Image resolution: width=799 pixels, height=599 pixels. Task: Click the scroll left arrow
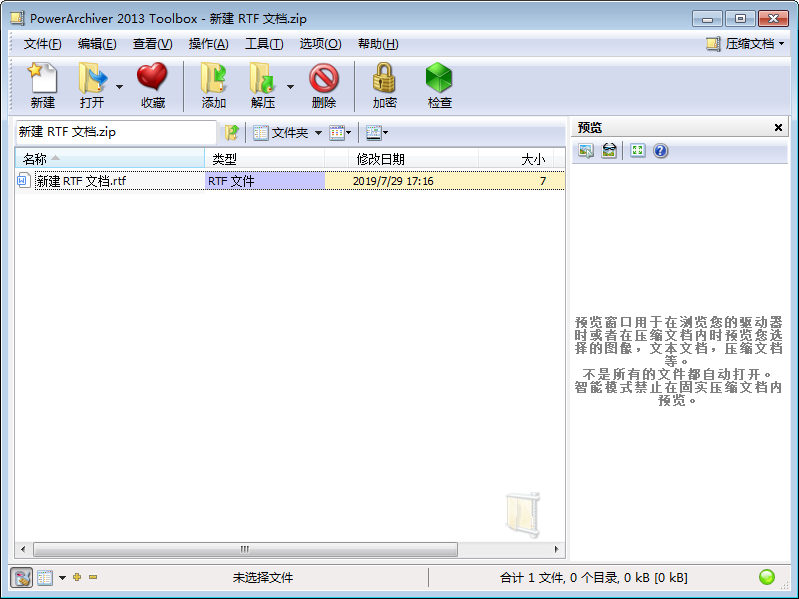pyautogui.click(x=23, y=549)
